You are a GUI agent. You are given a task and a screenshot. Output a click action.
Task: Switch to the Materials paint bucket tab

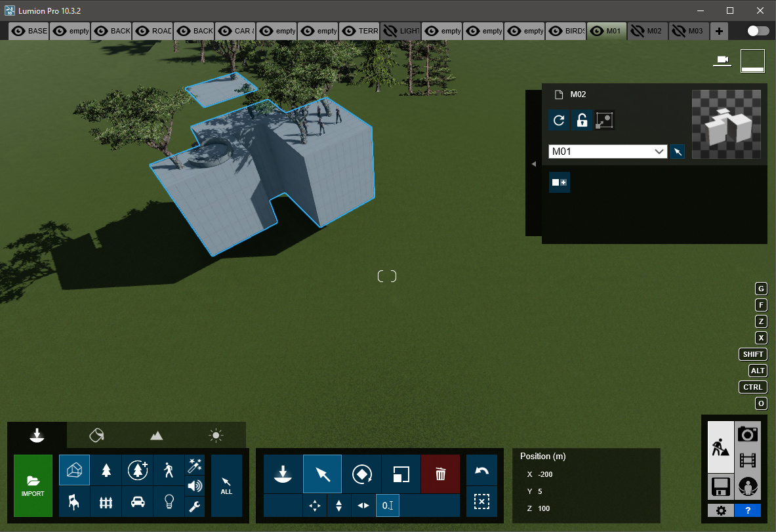(x=96, y=435)
